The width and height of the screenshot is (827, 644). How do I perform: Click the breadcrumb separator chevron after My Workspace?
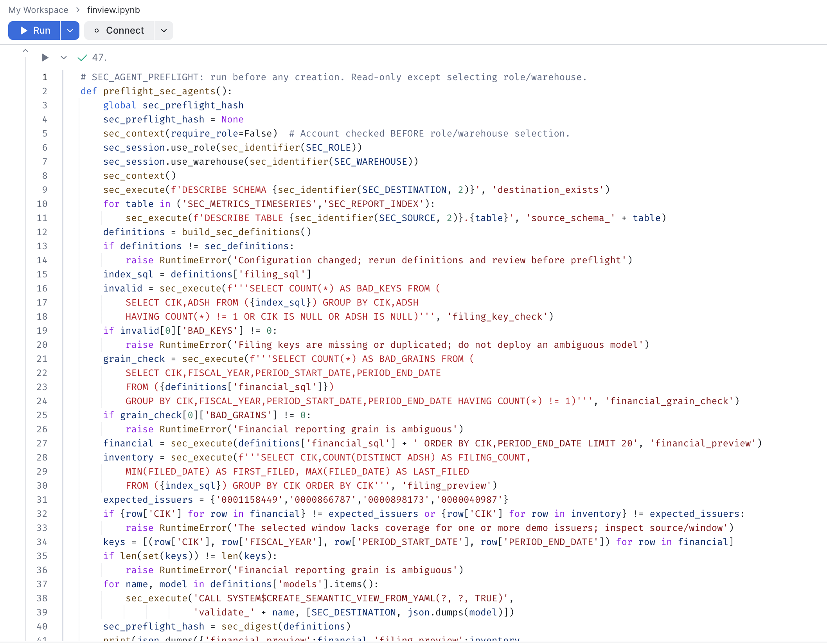[x=78, y=10]
